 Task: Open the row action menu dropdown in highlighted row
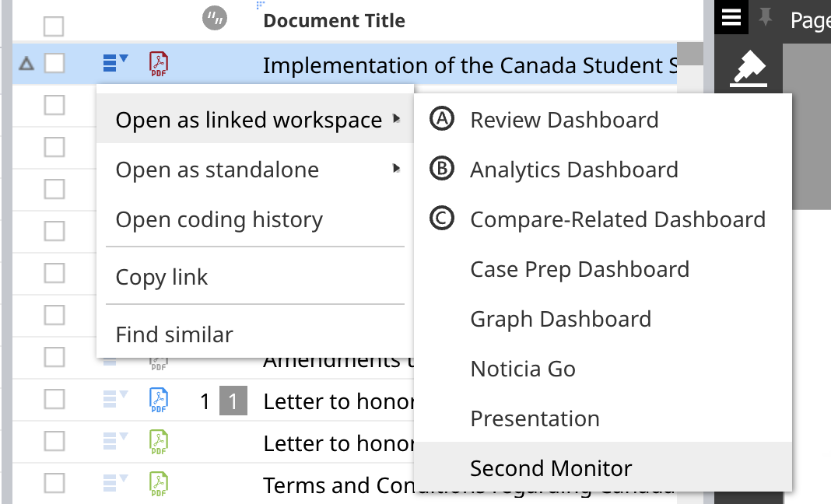click(x=115, y=62)
